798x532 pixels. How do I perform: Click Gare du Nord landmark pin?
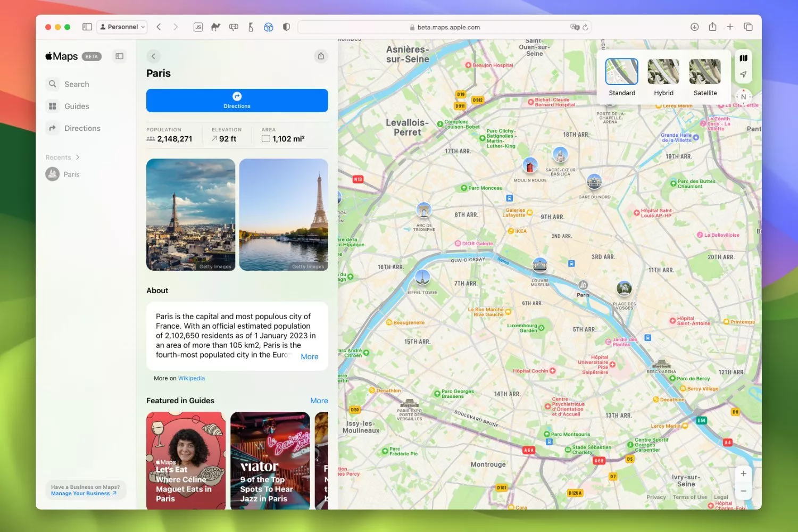tap(594, 182)
